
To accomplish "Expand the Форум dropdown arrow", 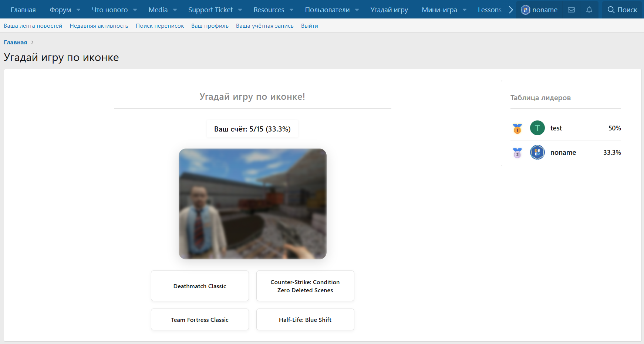I will pyautogui.click(x=78, y=10).
